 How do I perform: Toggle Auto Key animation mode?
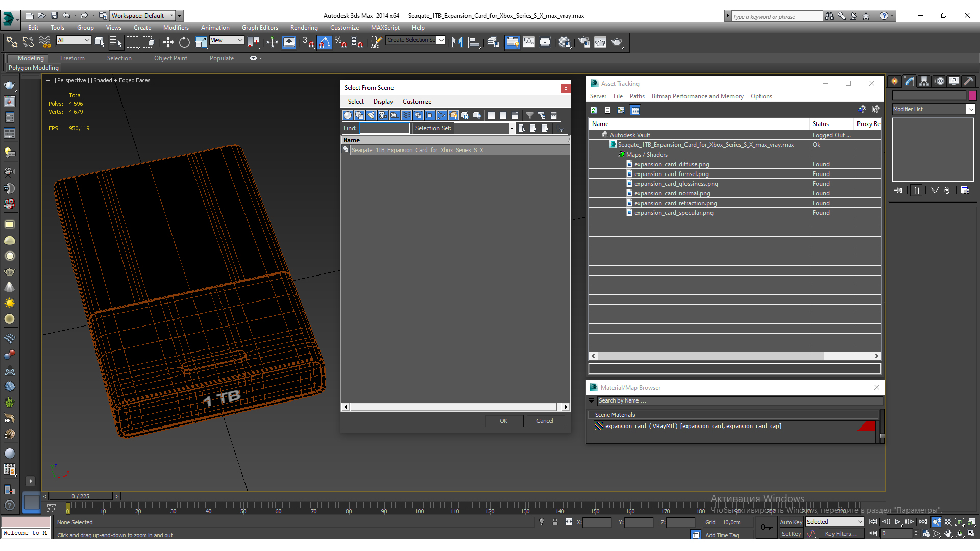791,522
